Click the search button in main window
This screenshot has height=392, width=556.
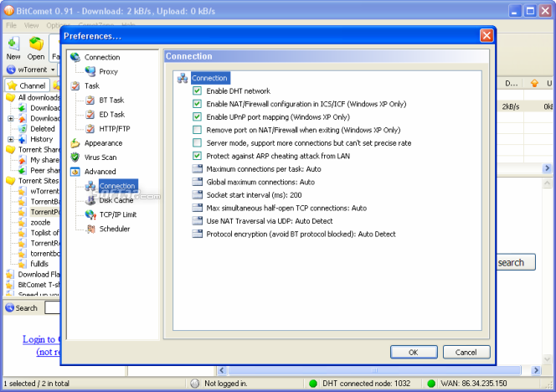[x=515, y=262]
